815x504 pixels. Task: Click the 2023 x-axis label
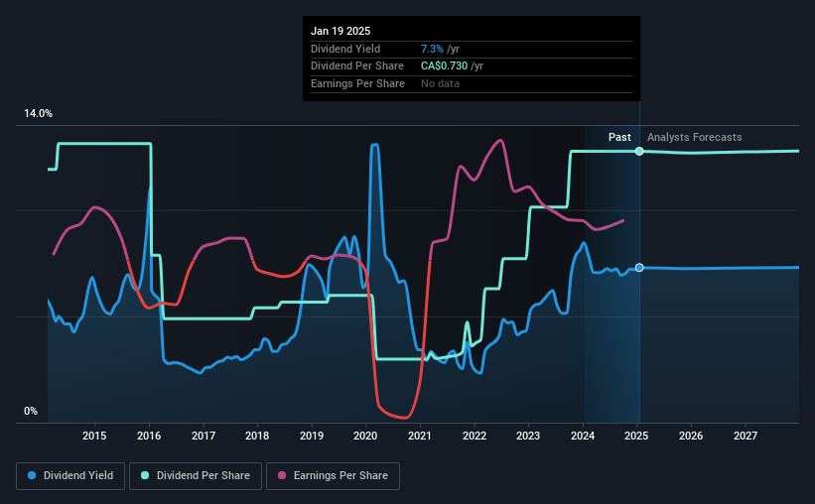(x=528, y=436)
